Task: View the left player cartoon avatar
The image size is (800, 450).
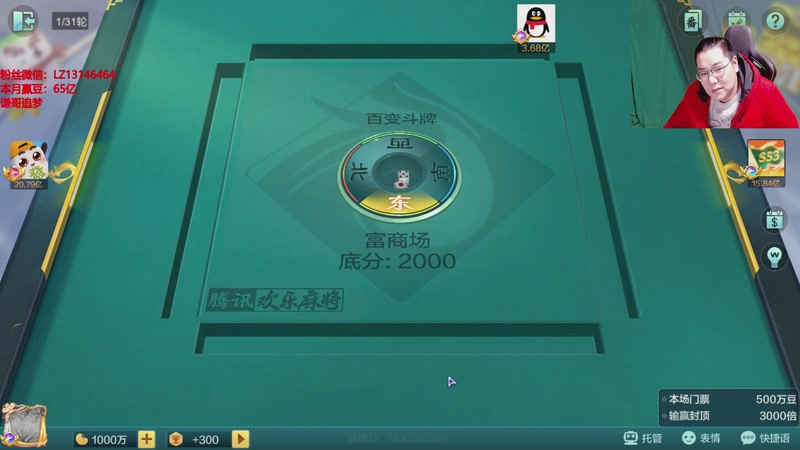Action: click(x=29, y=160)
